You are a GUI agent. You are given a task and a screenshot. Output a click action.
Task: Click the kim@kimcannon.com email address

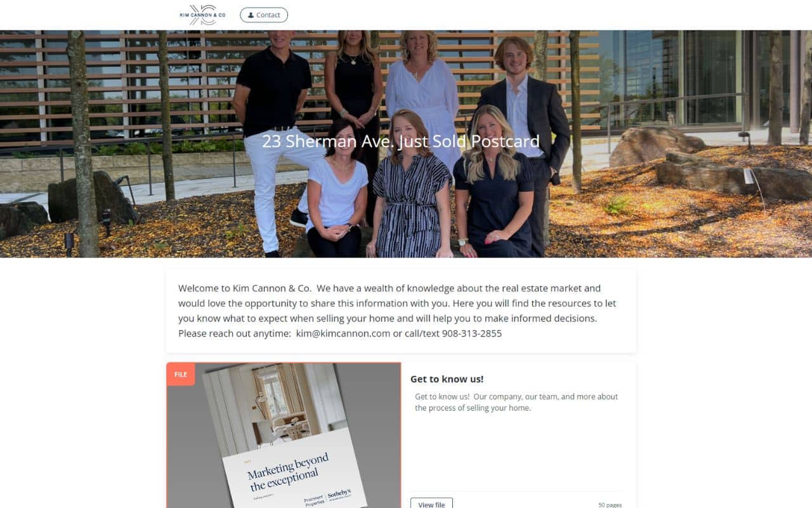343,333
